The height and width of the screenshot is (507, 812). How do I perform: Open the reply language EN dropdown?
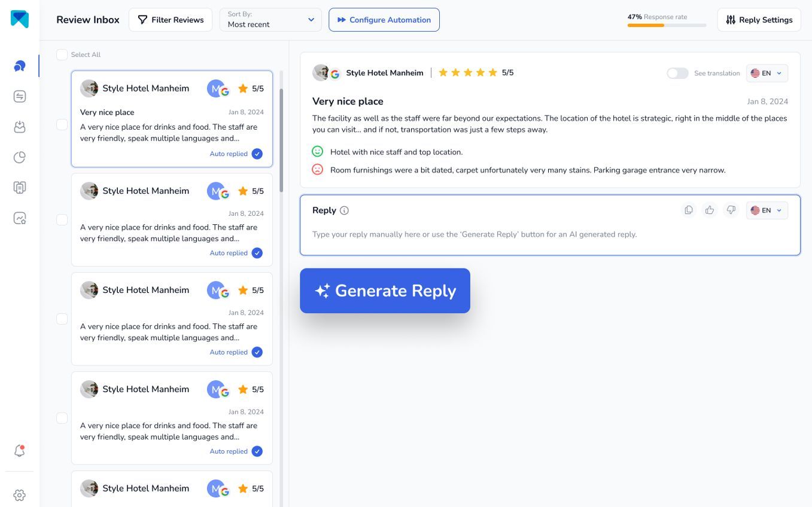point(767,210)
